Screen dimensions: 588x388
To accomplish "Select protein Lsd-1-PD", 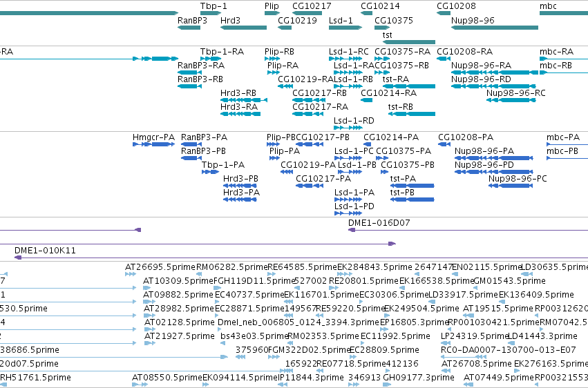I will click(348, 213).
